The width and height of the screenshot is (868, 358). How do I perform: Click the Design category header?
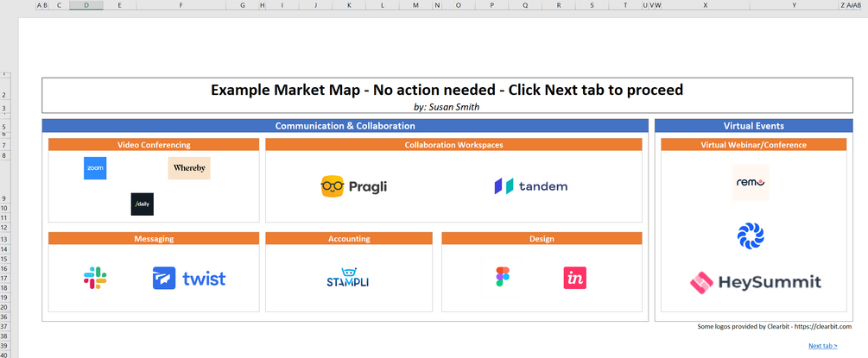tap(542, 238)
